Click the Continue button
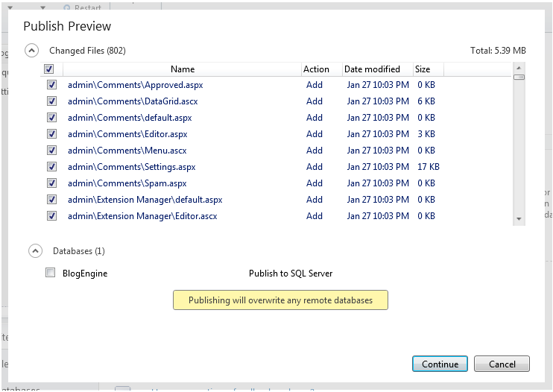The width and height of the screenshot is (553, 392). click(440, 364)
